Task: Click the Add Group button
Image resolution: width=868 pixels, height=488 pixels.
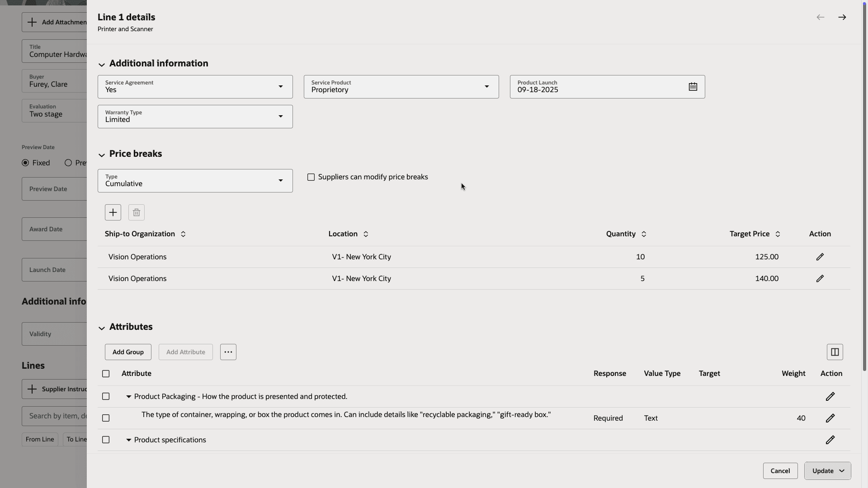Action: pos(128,352)
